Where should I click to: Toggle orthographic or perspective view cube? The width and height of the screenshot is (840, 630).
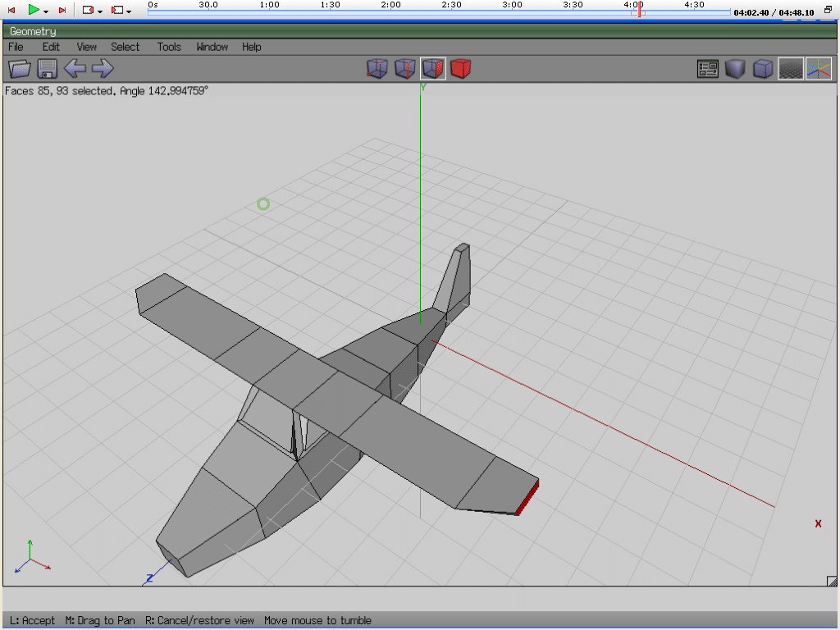point(763,69)
